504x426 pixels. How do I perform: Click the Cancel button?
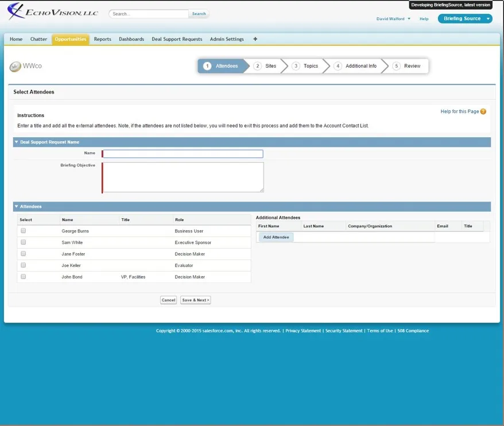168,300
